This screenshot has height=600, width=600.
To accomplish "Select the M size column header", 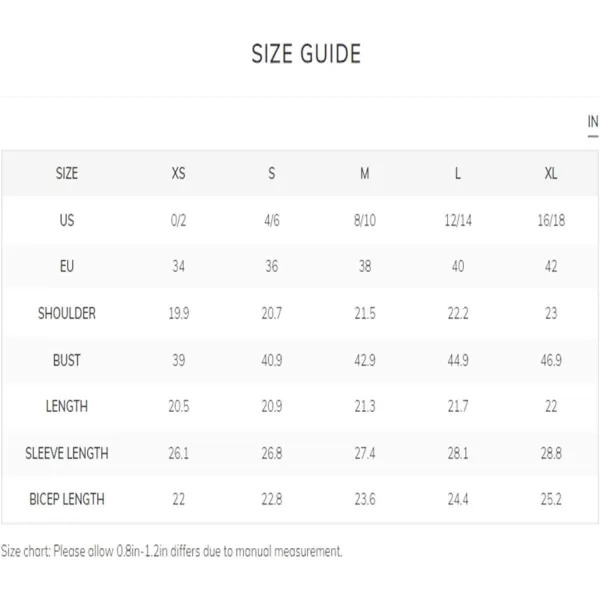I will pyautogui.click(x=365, y=173).
